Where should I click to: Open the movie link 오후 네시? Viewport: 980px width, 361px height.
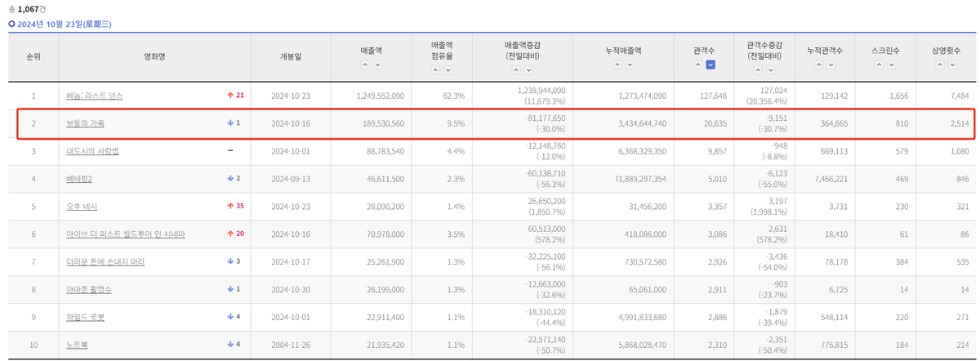pos(82,207)
